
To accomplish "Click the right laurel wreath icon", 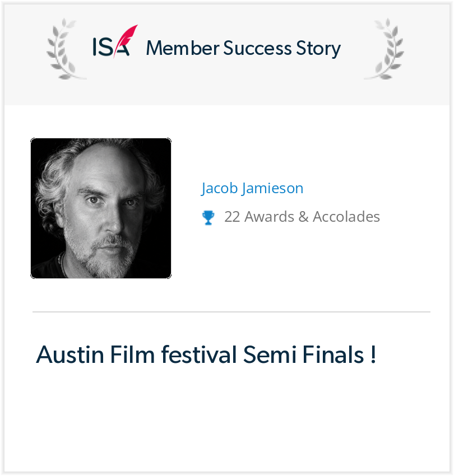I will pos(384,49).
